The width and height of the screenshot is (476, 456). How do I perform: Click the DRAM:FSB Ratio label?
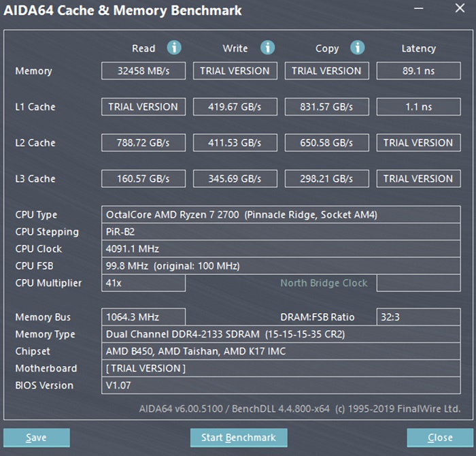click(x=318, y=317)
